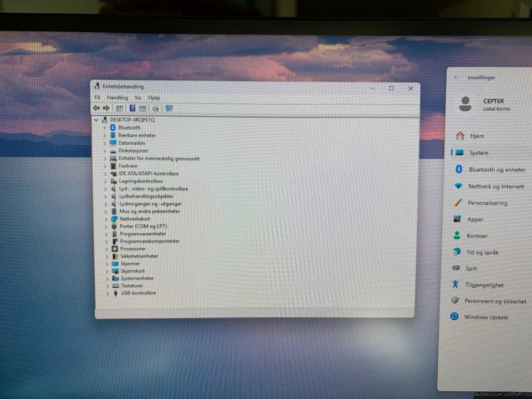Expand the Programvarekomponenter chevron
This screenshot has width=532, height=399.
click(x=106, y=242)
